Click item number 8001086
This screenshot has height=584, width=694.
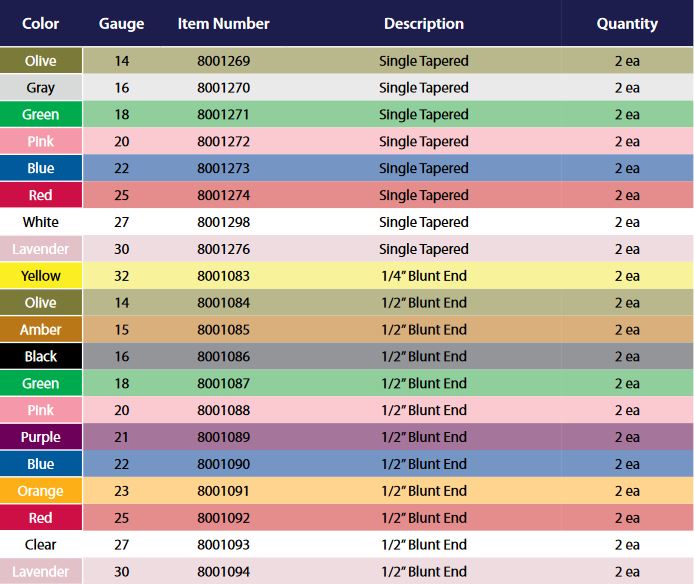pyautogui.click(x=224, y=356)
